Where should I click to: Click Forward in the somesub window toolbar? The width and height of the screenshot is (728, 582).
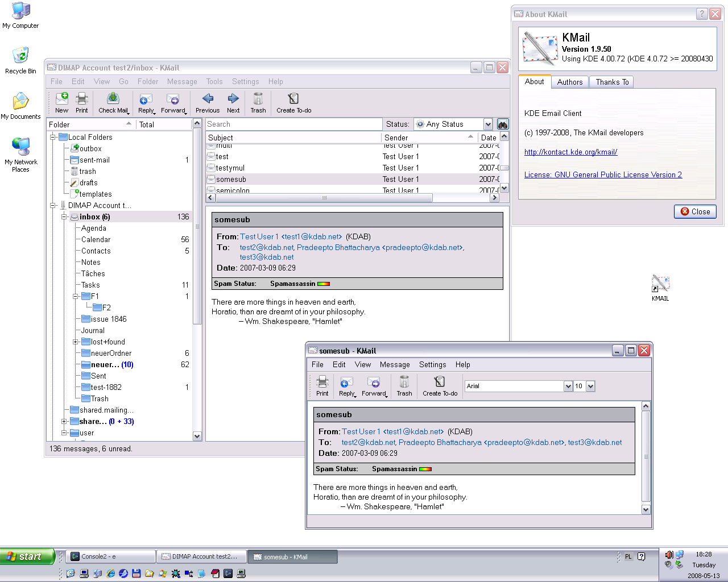[x=374, y=386]
